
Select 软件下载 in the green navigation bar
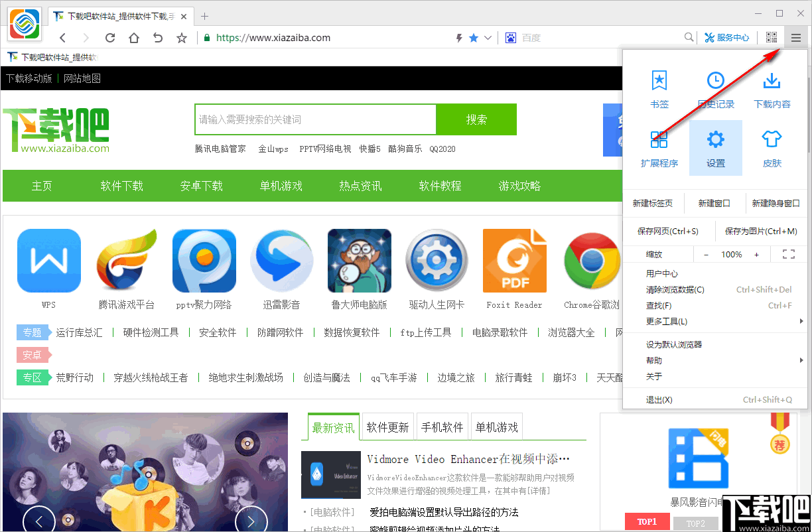pyautogui.click(x=121, y=186)
